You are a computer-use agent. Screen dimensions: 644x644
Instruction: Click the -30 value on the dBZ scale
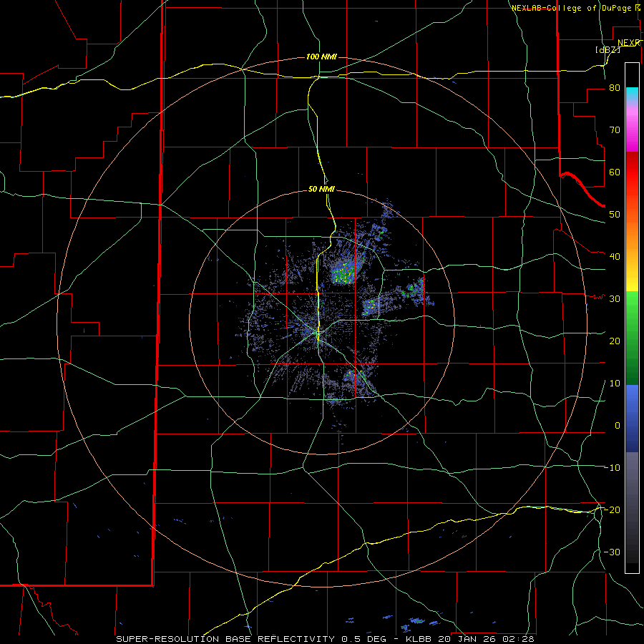click(612, 552)
